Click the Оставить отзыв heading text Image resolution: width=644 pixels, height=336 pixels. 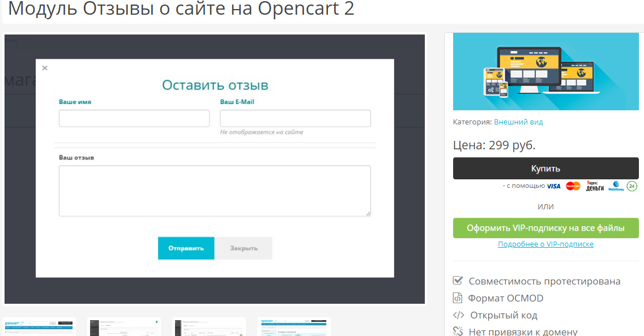[x=215, y=85]
